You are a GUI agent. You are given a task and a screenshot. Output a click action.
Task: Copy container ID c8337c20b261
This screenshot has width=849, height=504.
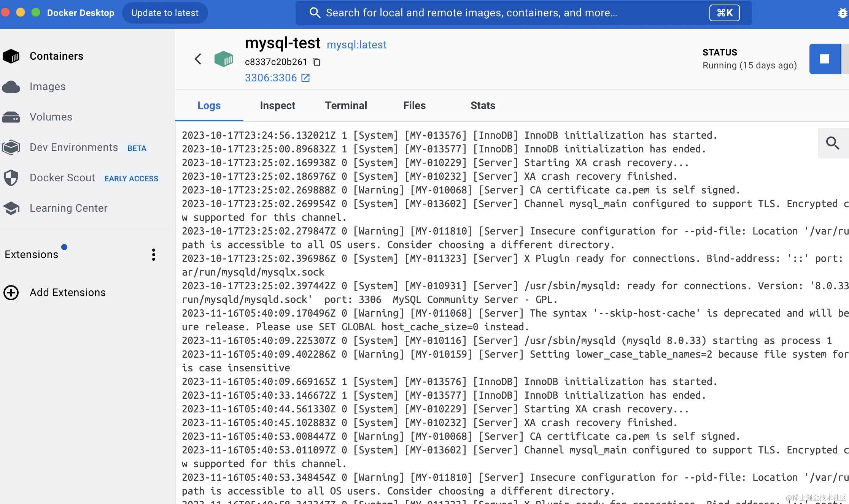[316, 62]
